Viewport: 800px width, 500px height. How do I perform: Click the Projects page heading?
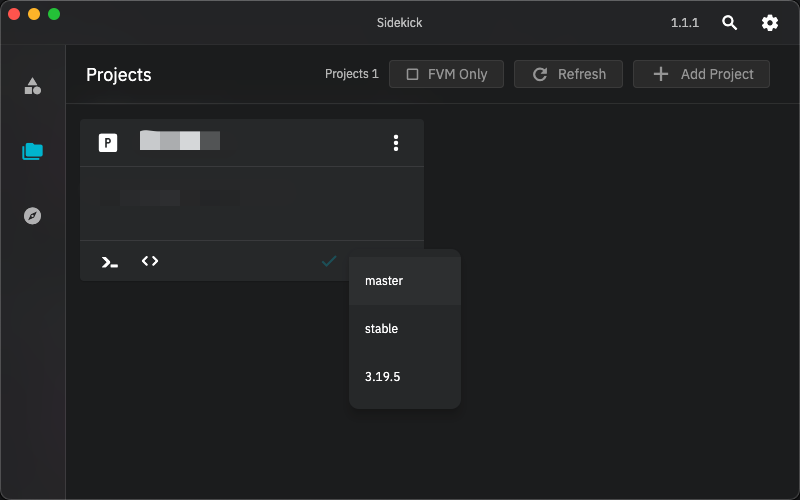(x=119, y=75)
